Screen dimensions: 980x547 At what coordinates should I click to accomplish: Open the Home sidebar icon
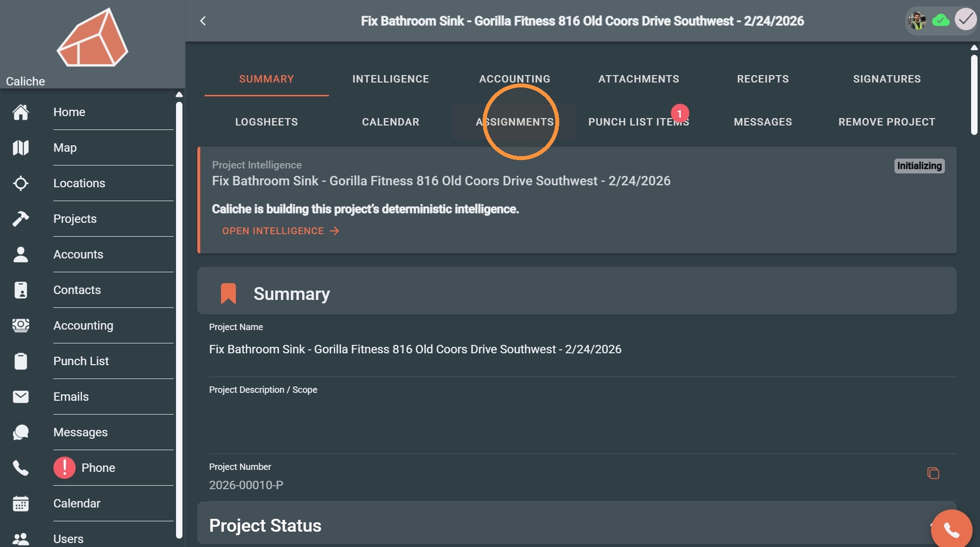point(21,112)
